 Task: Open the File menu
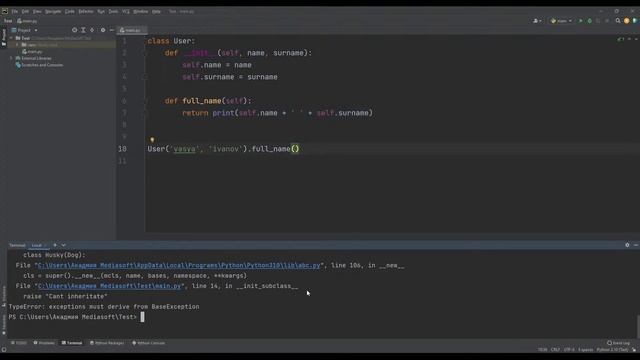pos(15,11)
